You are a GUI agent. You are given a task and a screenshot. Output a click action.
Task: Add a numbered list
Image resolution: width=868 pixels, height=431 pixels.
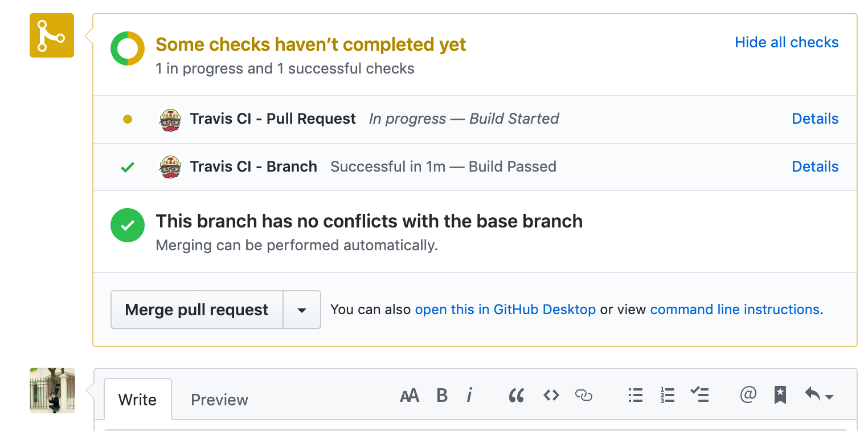click(x=667, y=395)
